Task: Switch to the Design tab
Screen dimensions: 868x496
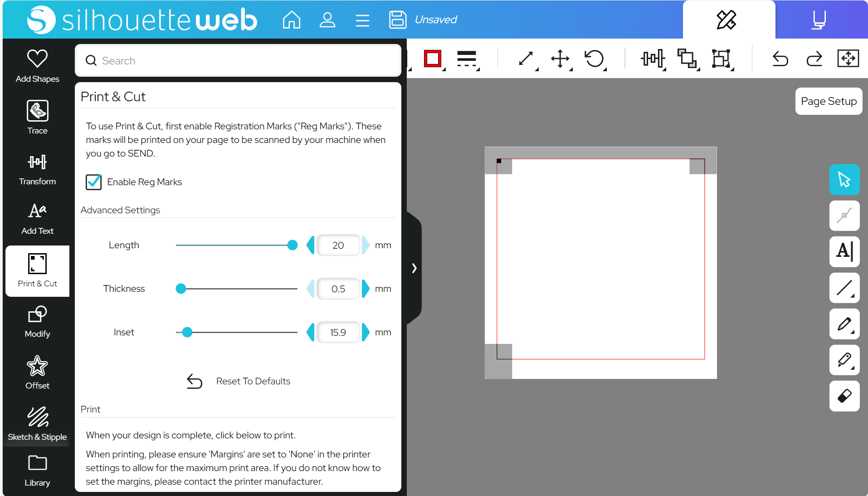Action: (x=727, y=20)
